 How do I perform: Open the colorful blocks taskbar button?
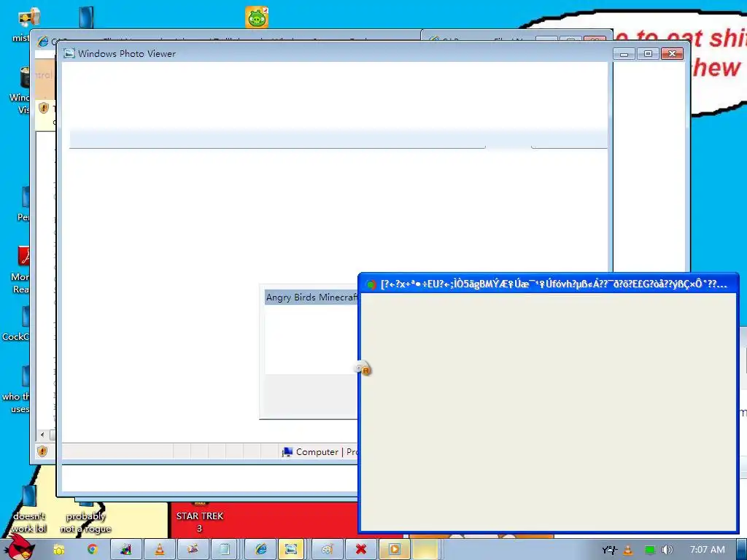pyautogui.click(x=125, y=550)
